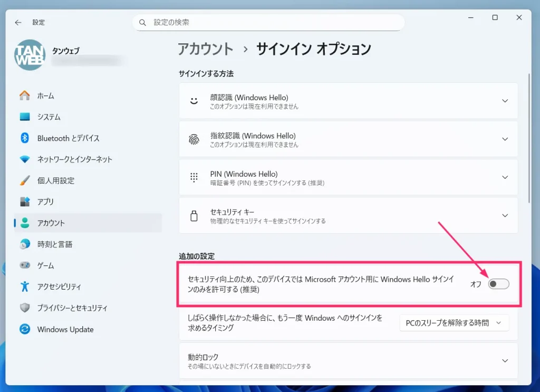
Task: Open ネットワークとインターネット settings
Action: 88,159
